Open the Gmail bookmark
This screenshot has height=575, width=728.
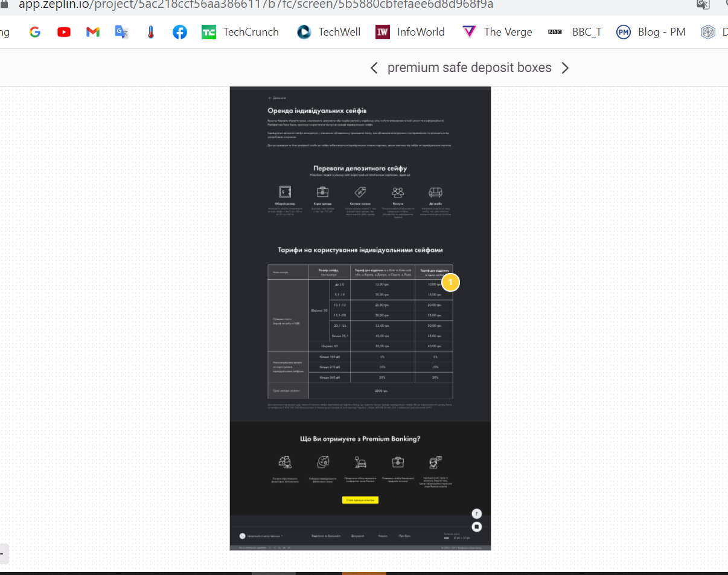pyautogui.click(x=92, y=32)
